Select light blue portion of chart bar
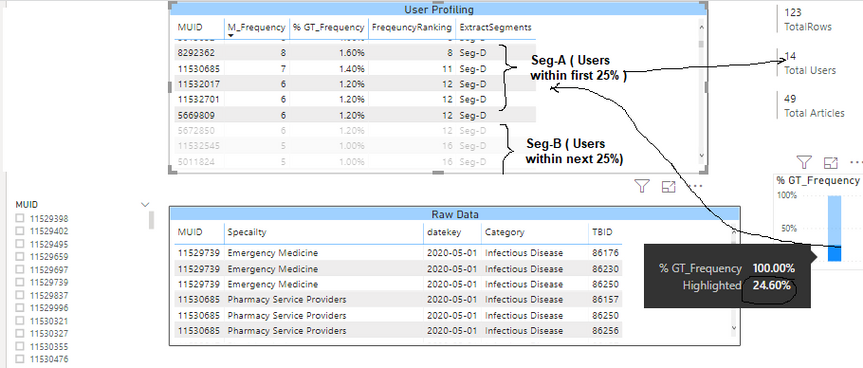 coord(834,221)
